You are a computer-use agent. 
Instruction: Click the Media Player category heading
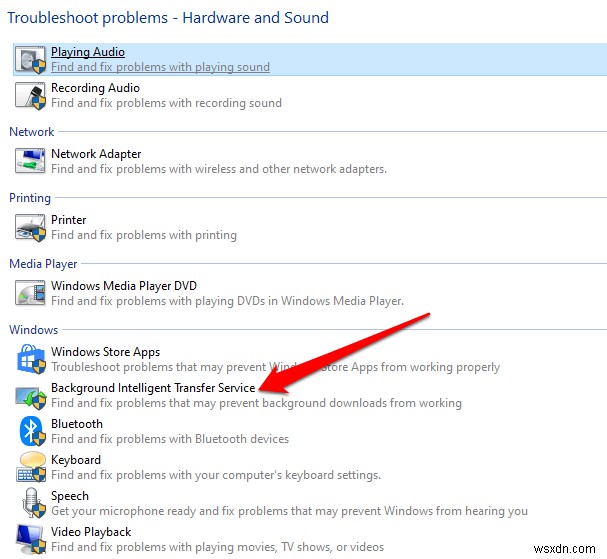pos(43,264)
